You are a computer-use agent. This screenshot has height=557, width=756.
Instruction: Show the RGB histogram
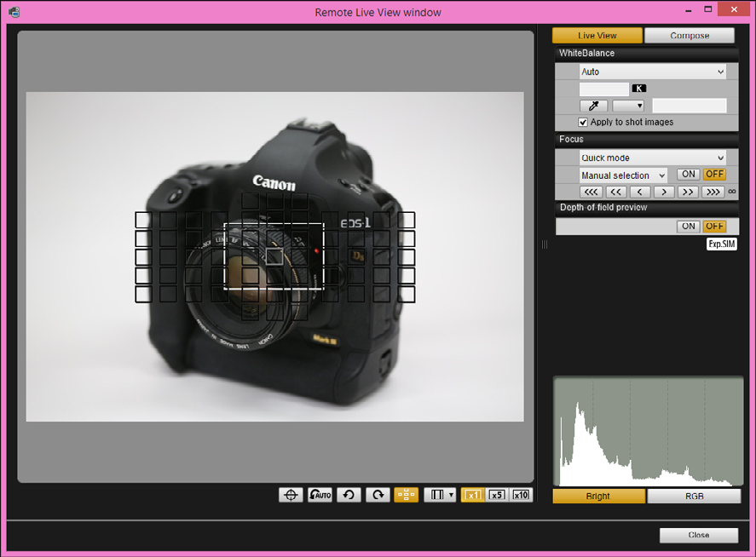tap(694, 497)
